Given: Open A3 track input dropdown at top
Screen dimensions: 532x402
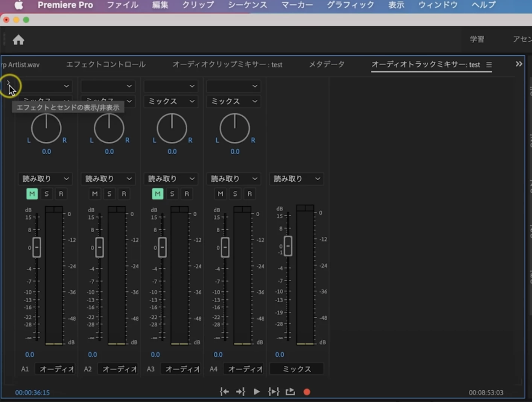Looking at the screenshot, I should pyautogui.click(x=171, y=86).
